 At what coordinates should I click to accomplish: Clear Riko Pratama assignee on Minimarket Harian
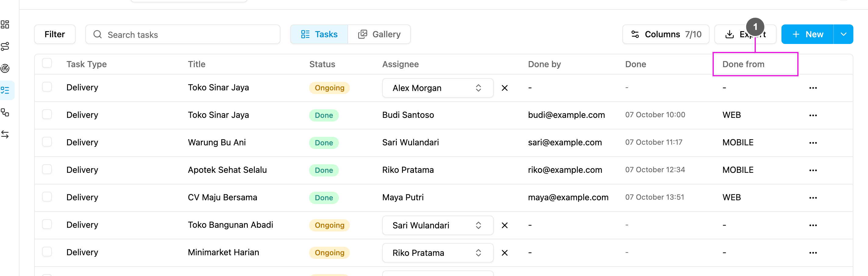click(x=504, y=253)
